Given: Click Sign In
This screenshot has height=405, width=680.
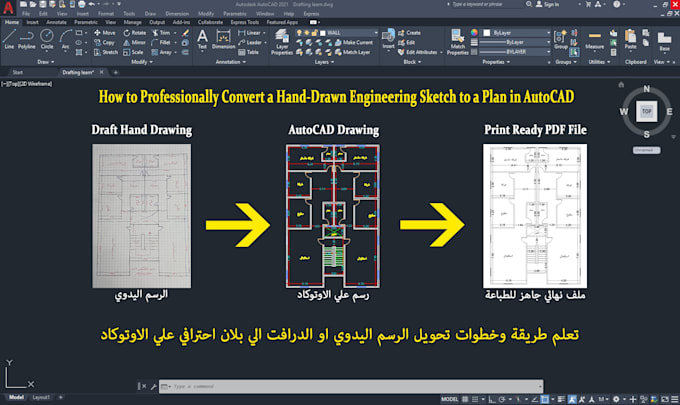Looking at the screenshot, I should pyautogui.click(x=547, y=4).
